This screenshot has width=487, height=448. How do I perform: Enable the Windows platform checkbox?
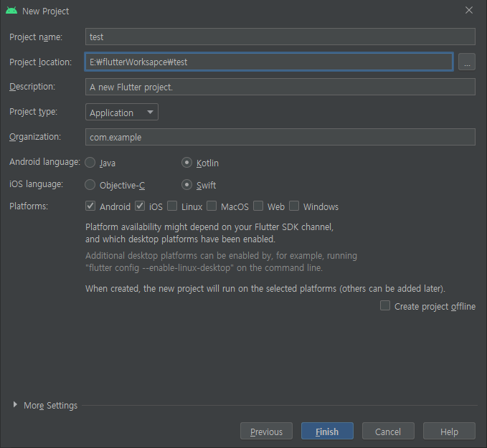click(x=294, y=206)
